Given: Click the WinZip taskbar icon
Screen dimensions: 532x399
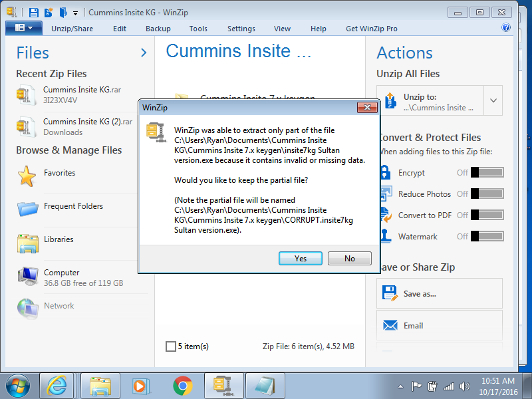Looking at the screenshot, I should 224,386.
